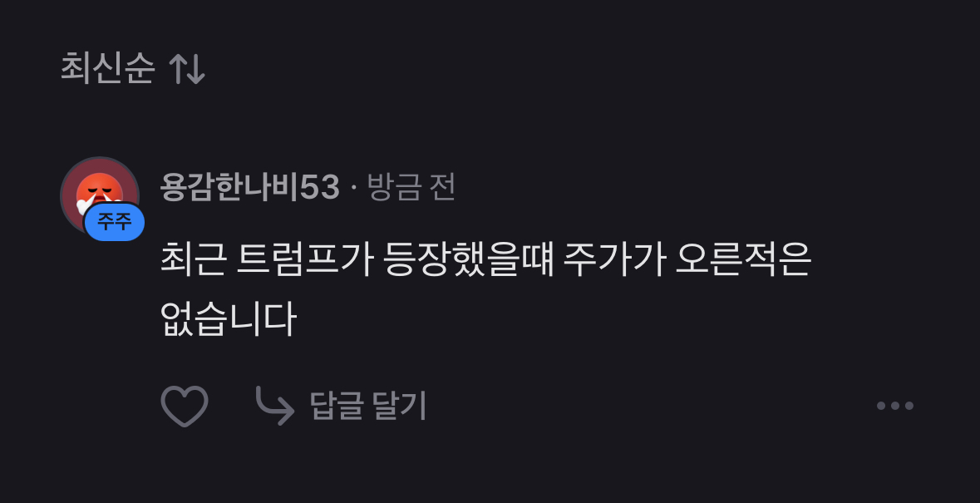Select the comment text about 트럼프
980x503 pixels.
click(485, 288)
